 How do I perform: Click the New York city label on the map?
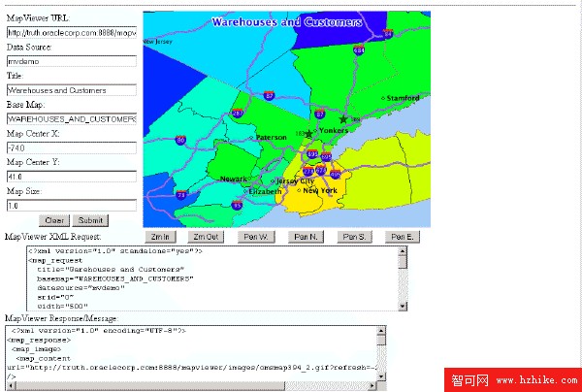pyautogui.click(x=320, y=190)
